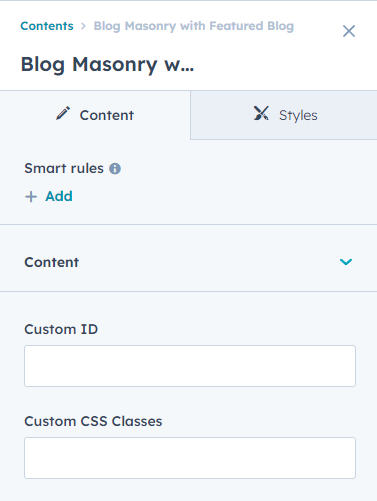Click the Smart rules info icon
The image size is (377, 501).
pyautogui.click(x=115, y=169)
